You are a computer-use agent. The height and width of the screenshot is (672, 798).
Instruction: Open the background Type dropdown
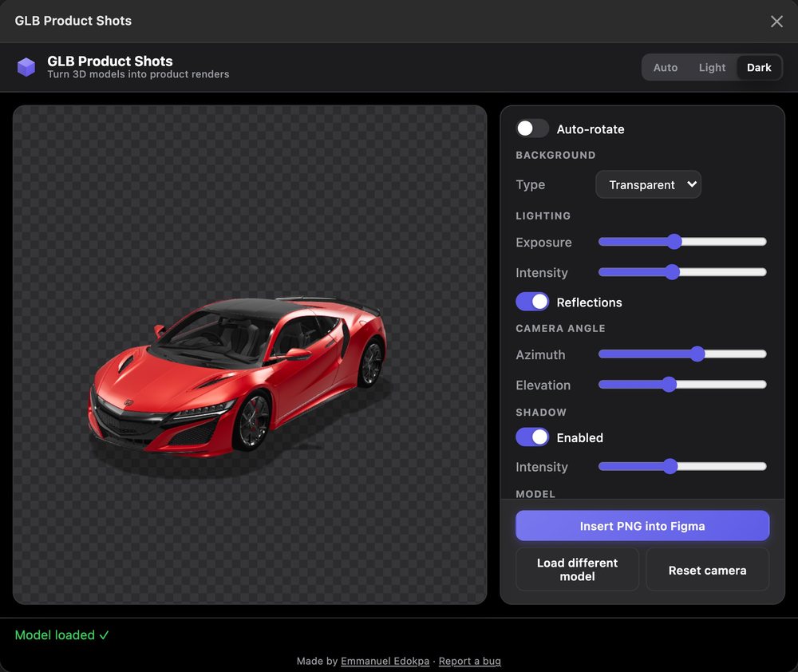point(648,184)
